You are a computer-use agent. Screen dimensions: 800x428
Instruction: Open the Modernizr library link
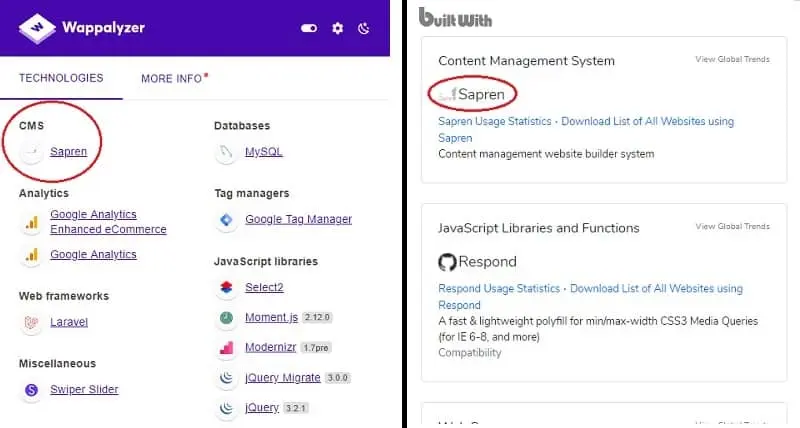(x=270, y=347)
